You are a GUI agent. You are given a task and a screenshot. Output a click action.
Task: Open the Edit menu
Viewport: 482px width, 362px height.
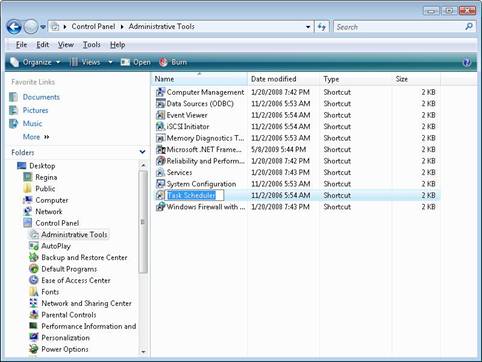tap(43, 45)
